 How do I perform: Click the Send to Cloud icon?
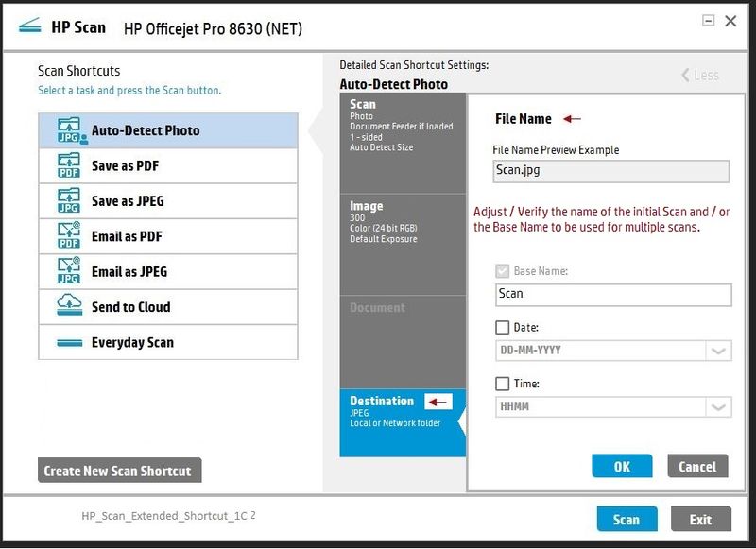[x=69, y=305]
